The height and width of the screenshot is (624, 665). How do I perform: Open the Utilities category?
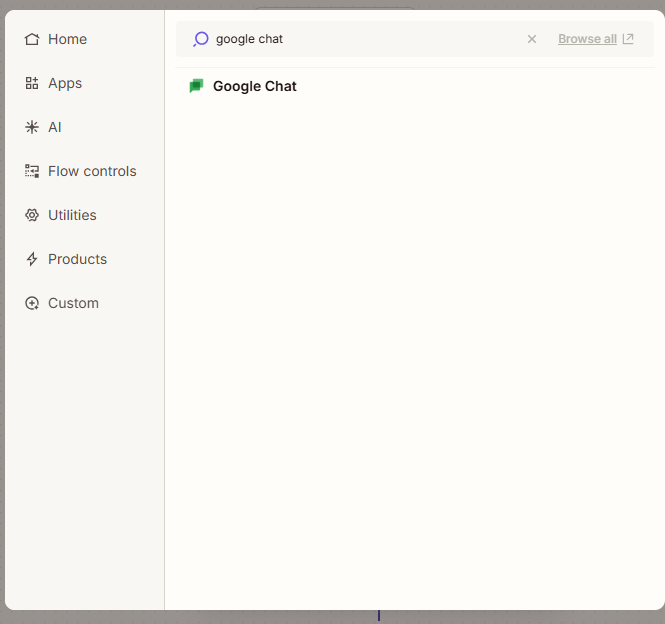72,215
